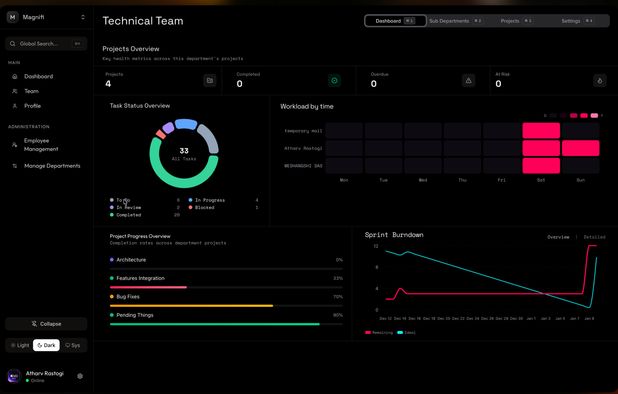
Task: Switch Sprint Burndown to Overview
Action: pos(558,237)
